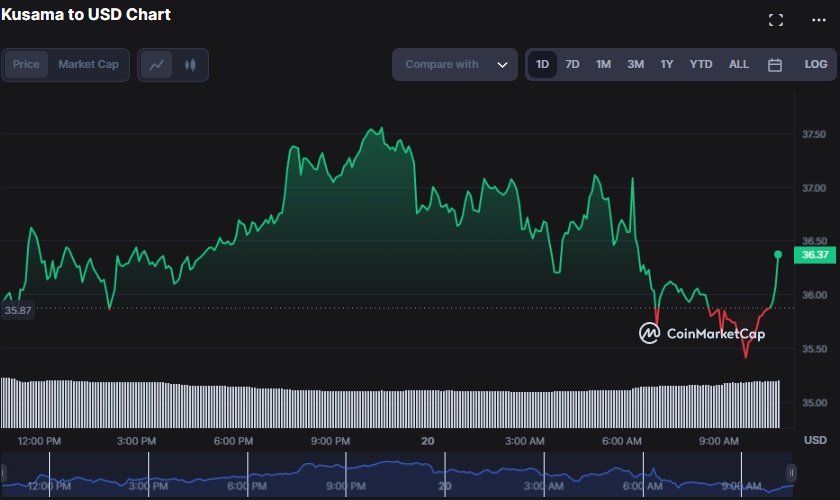Toggle the Price view
This screenshot has height=500, width=840.
(x=26, y=65)
